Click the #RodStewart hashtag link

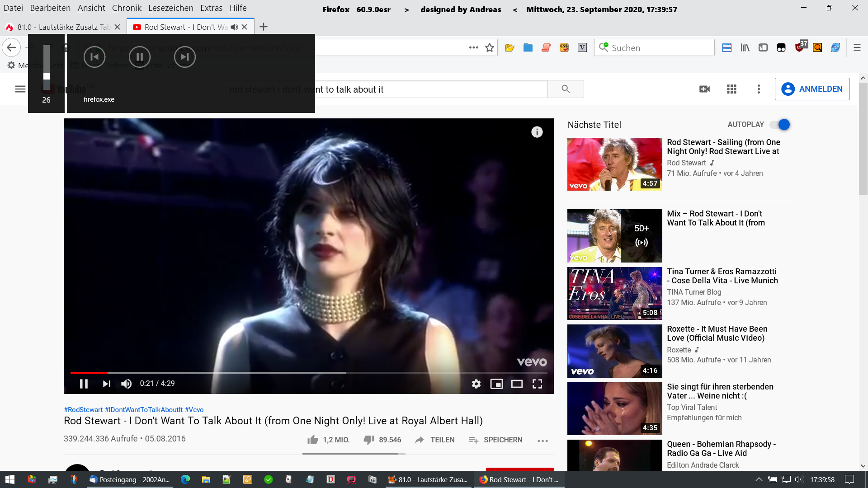click(x=83, y=409)
